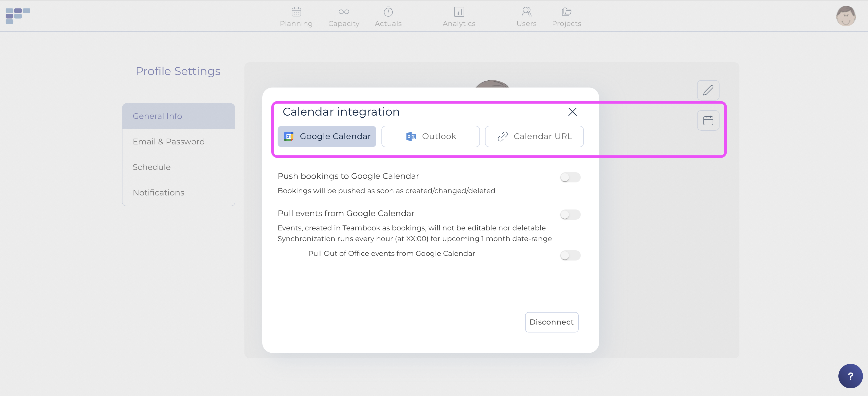The image size is (868, 396).
Task: Click the Teambook logo
Action: (x=18, y=16)
